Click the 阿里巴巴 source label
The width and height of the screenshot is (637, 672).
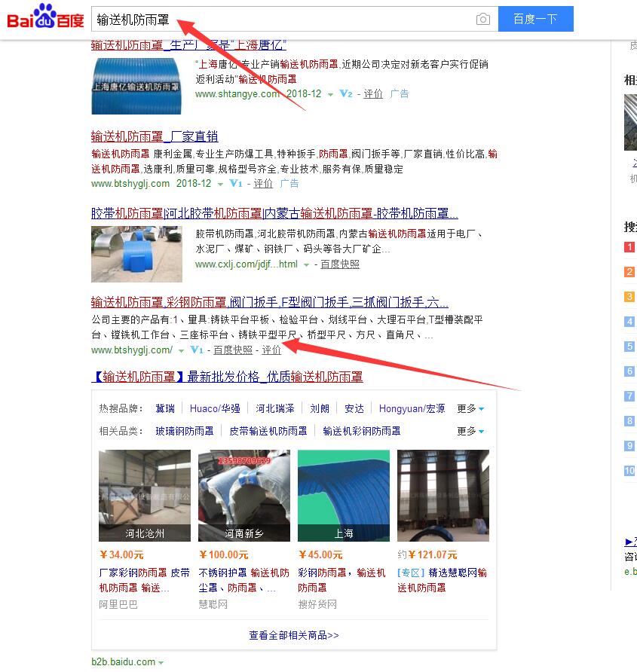(x=118, y=605)
